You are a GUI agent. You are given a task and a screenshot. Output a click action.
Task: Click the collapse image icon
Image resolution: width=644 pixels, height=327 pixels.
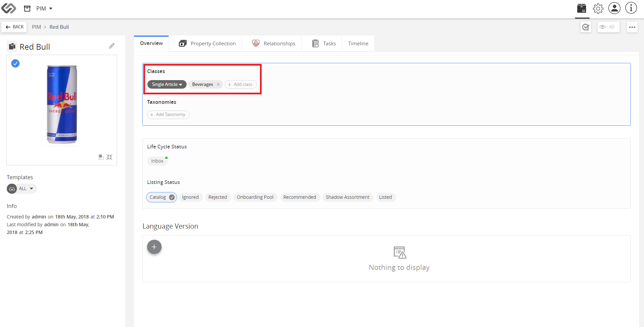[x=110, y=157]
